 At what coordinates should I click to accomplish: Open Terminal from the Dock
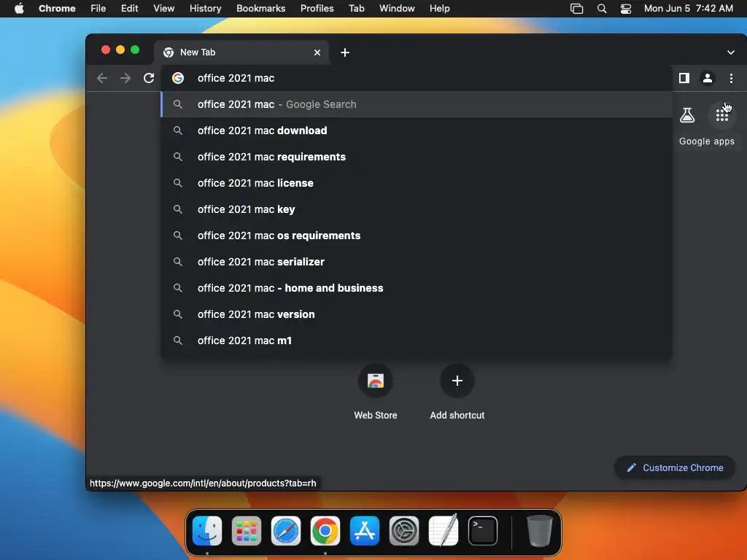click(483, 531)
